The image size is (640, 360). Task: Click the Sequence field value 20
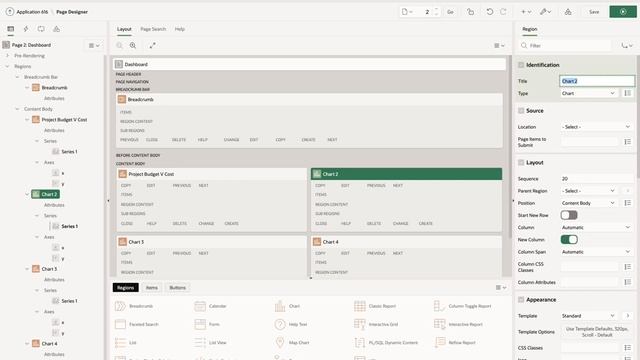596,179
